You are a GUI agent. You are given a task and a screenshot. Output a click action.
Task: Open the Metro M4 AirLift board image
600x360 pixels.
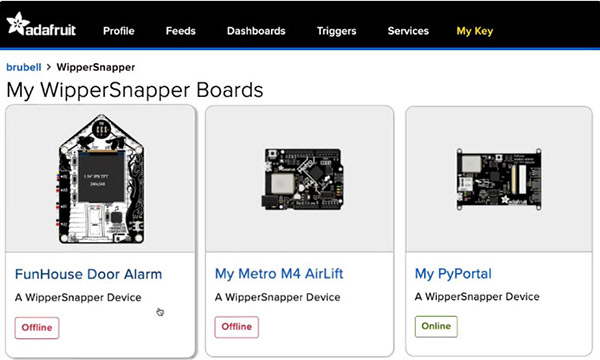pos(302,179)
